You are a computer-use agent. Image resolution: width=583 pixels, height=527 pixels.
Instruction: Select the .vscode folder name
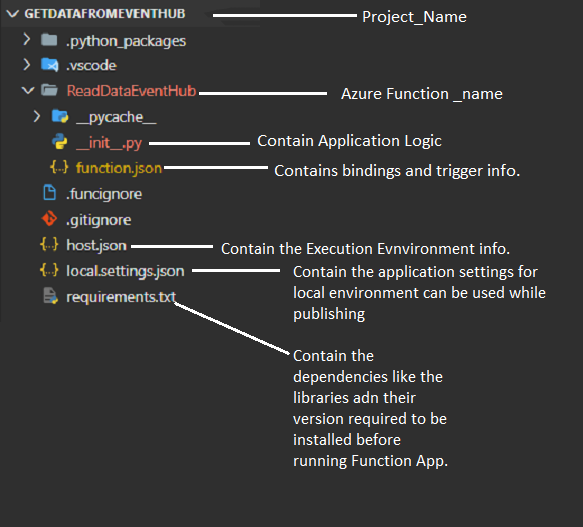[91, 65]
